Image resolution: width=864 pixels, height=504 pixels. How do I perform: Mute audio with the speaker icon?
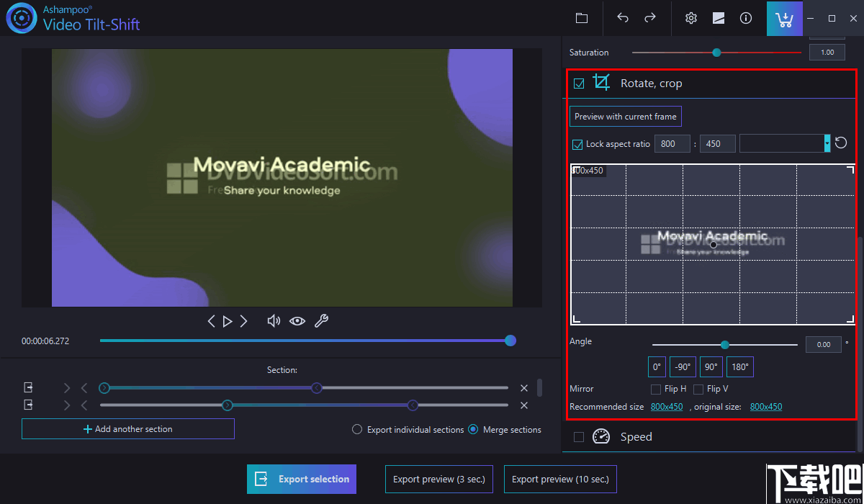[x=274, y=321]
